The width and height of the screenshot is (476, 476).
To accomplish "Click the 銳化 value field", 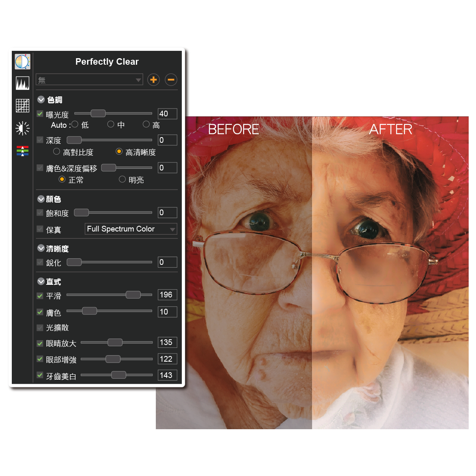I will pos(168,262).
